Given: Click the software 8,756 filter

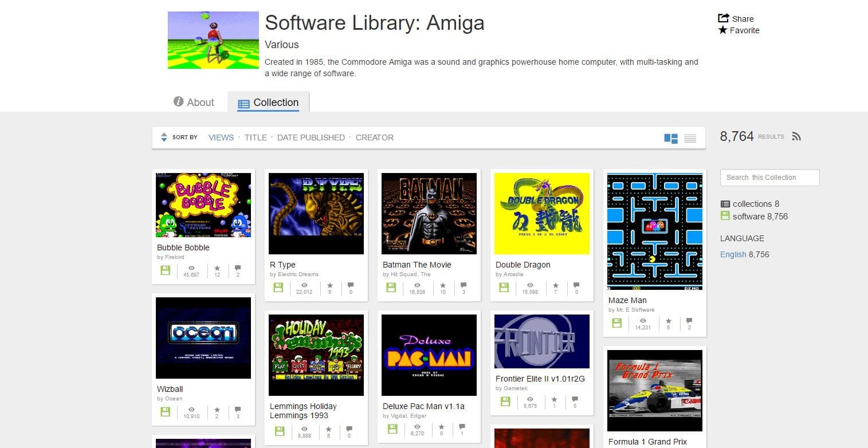Looking at the screenshot, I should pyautogui.click(x=754, y=217).
